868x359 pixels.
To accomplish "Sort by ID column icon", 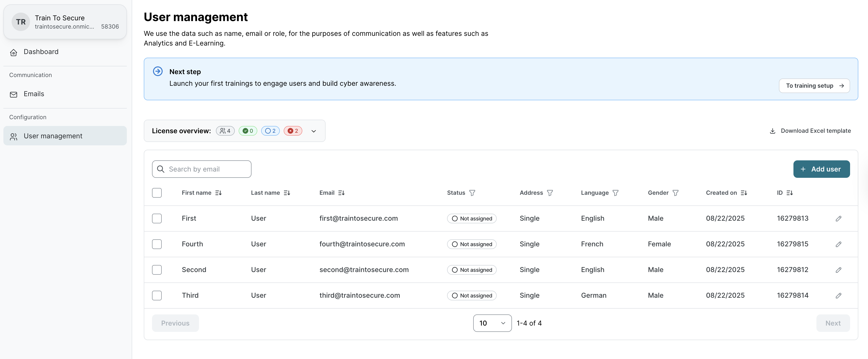I will (x=790, y=193).
